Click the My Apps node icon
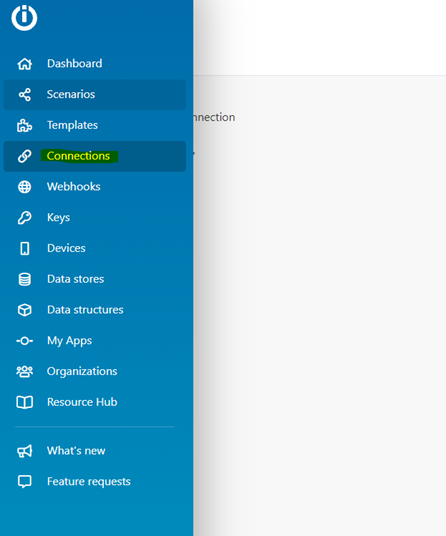The height and width of the screenshot is (536, 446). tap(25, 341)
